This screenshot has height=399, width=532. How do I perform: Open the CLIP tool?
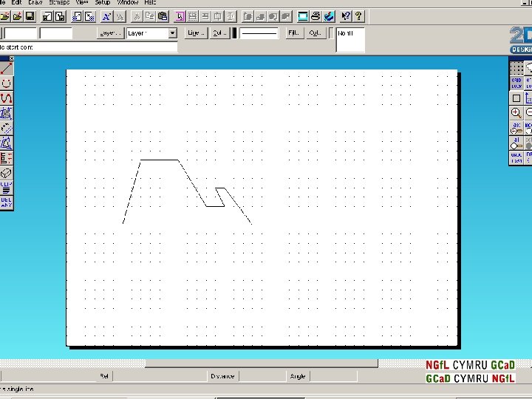[x=7, y=188]
